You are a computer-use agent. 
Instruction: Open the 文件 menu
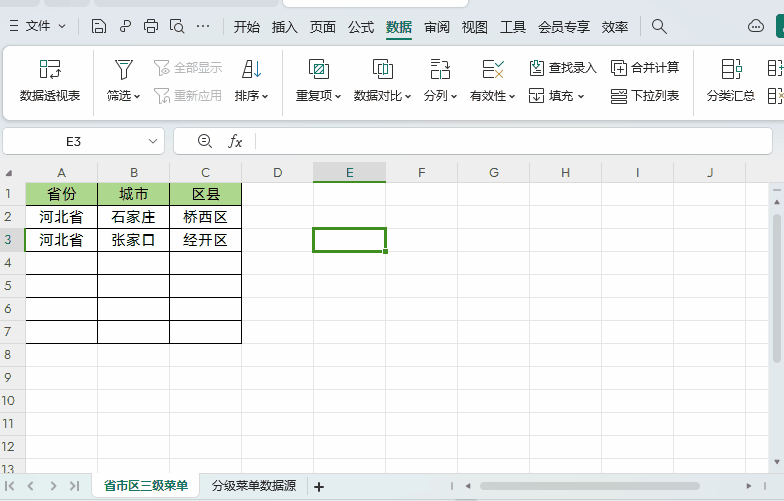coord(38,26)
